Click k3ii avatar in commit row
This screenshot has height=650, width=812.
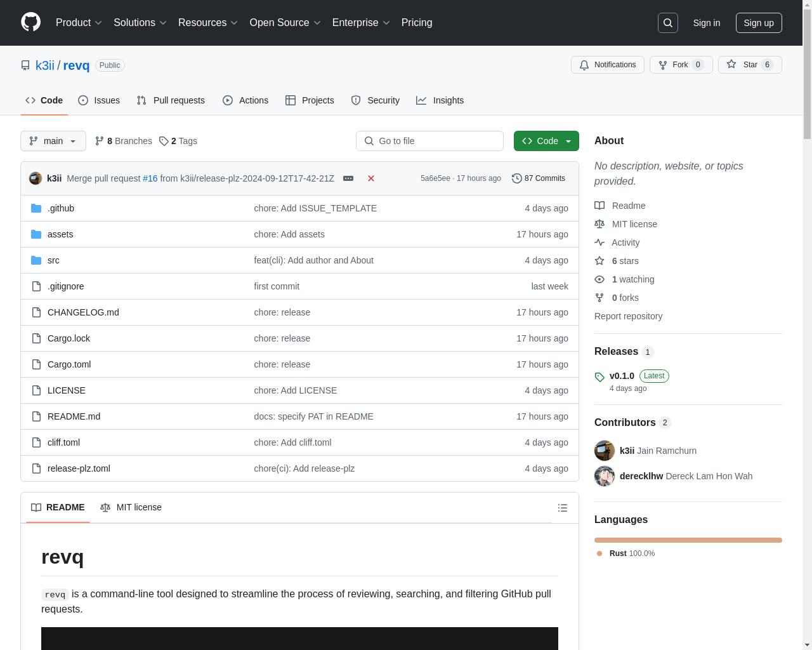(36, 178)
